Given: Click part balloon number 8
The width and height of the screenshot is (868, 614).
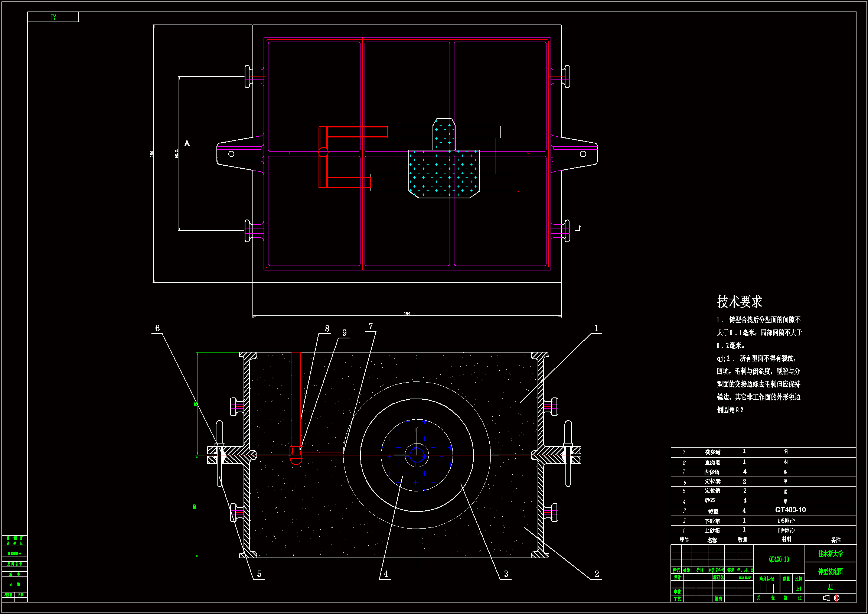Looking at the screenshot, I should coord(327,329).
